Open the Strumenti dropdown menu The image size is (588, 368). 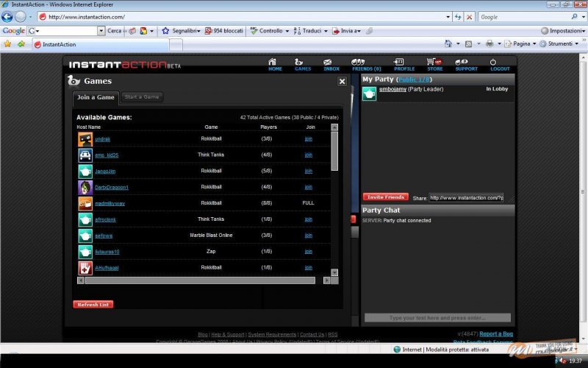(x=562, y=44)
